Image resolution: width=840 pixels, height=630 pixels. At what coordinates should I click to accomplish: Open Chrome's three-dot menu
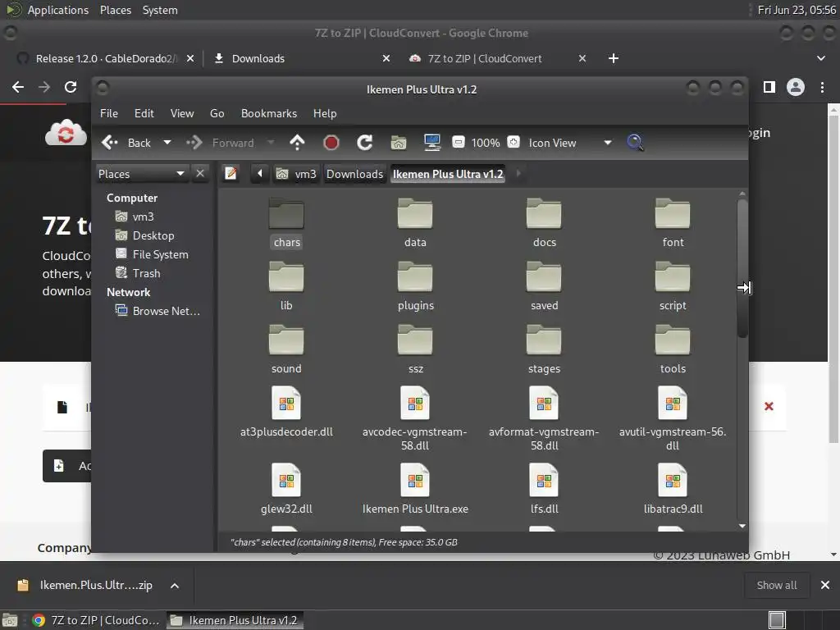click(x=822, y=87)
